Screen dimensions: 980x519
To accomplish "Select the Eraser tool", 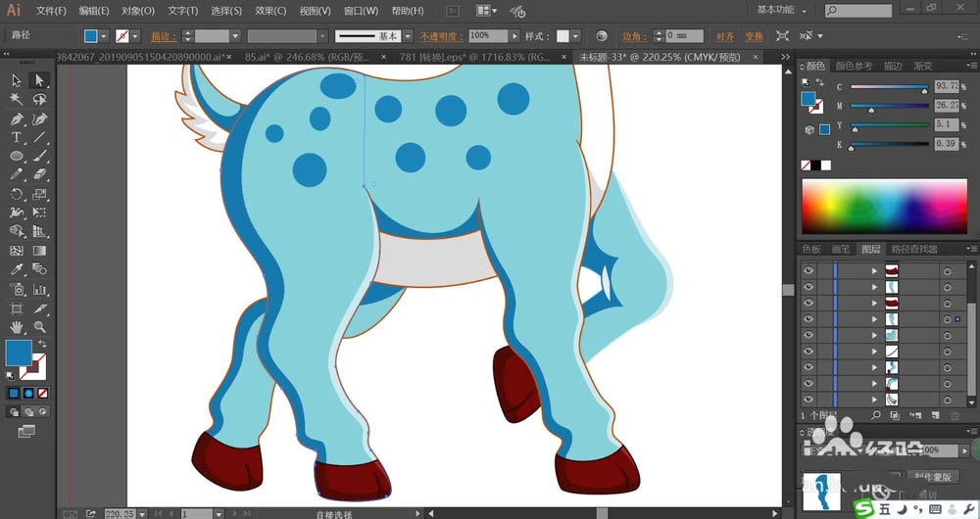I will [x=39, y=174].
